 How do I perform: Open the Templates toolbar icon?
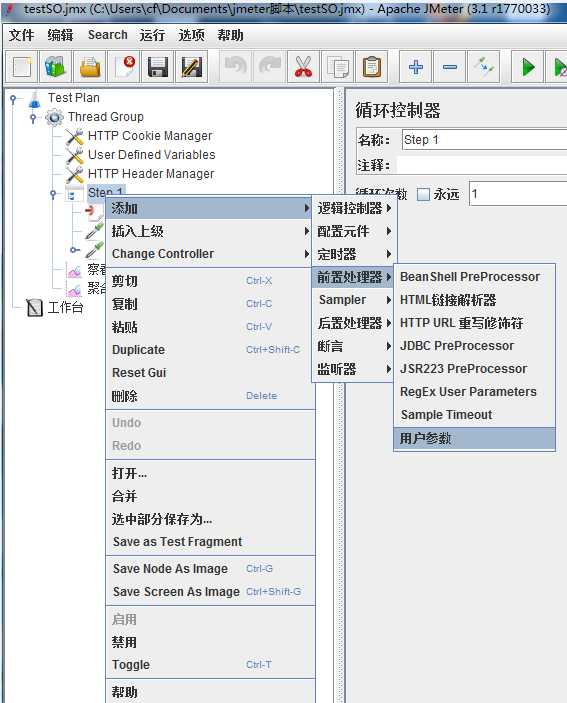56,67
